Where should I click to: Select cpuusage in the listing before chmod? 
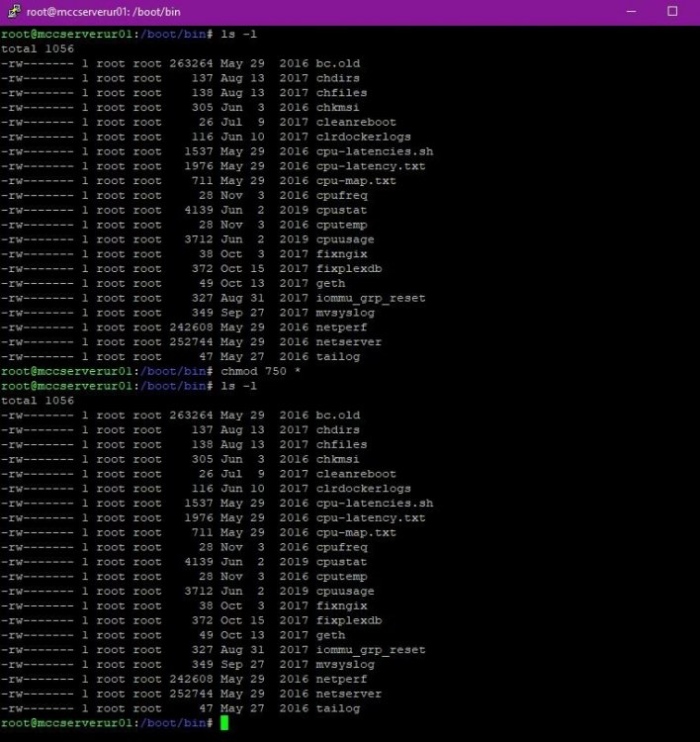point(345,239)
